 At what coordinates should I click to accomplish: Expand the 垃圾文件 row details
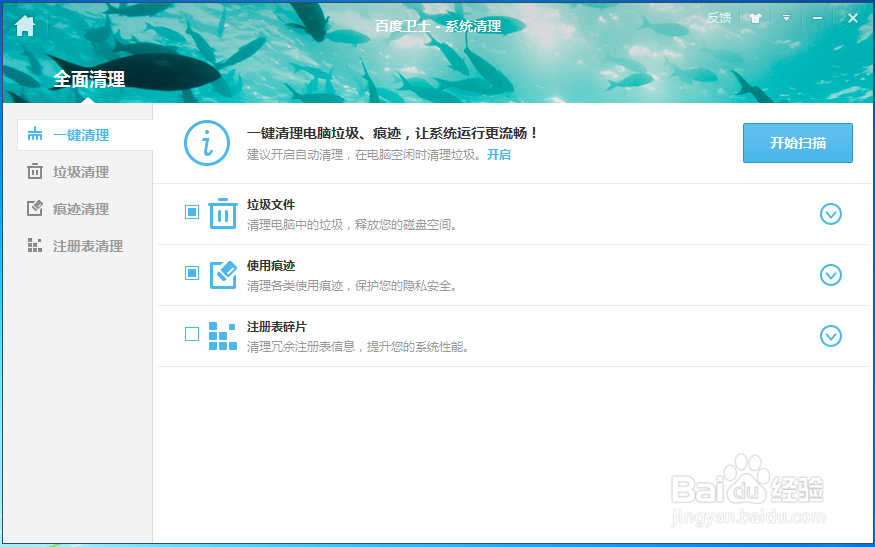(830, 214)
